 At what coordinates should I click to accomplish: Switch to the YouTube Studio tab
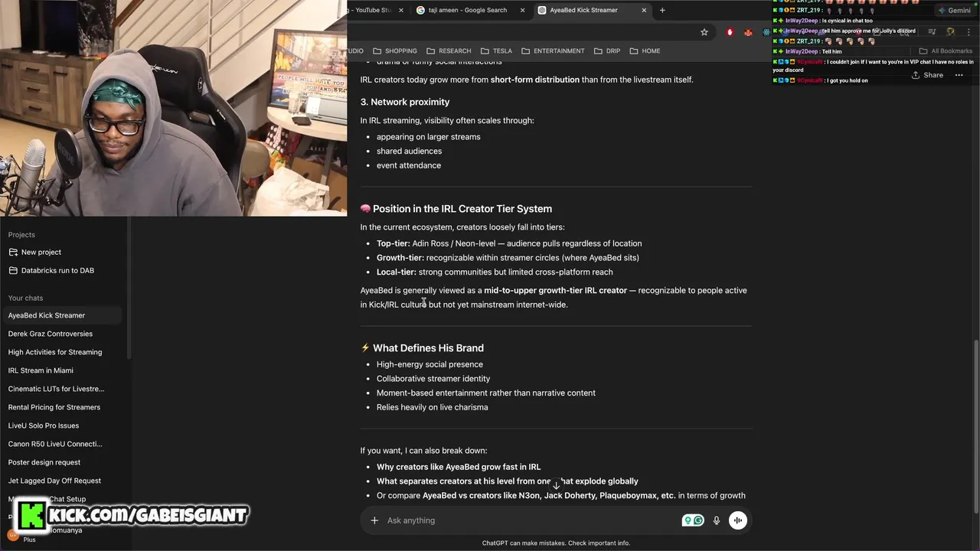(x=373, y=10)
